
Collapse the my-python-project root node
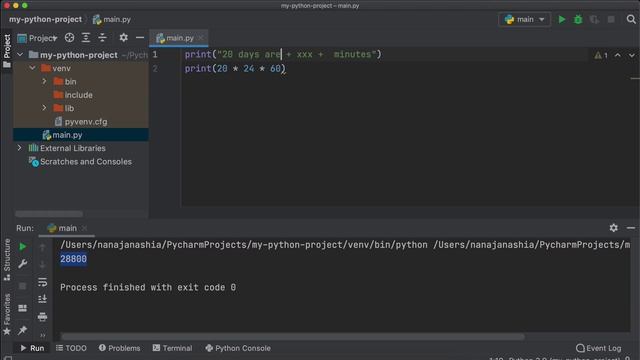(20, 55)
